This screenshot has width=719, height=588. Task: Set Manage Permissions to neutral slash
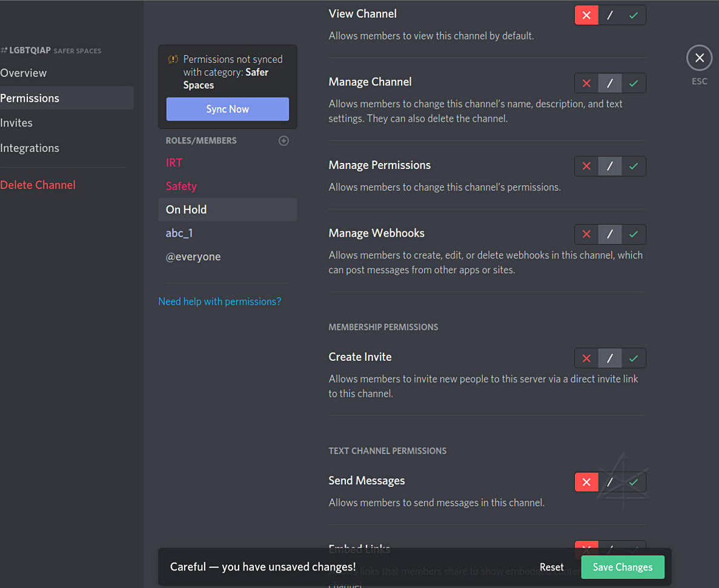click(610, 166)
